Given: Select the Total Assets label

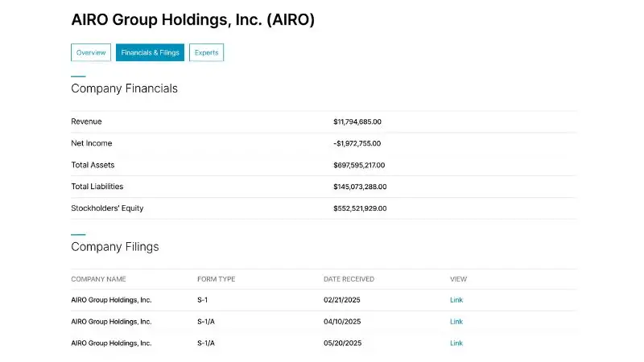Looking at the screenshot, I should tap(93, 165).
